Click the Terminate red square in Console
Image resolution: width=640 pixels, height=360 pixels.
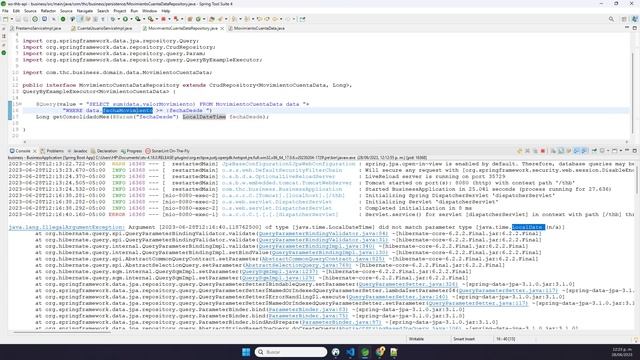click(x=543, y=151)
